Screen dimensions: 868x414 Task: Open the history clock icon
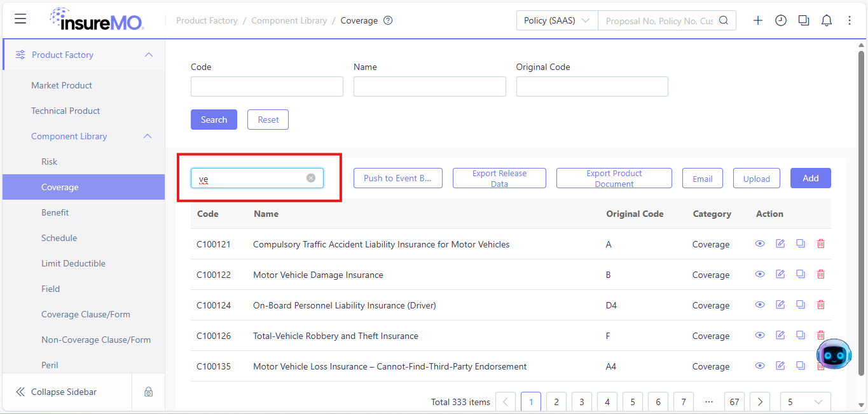coord(781,20)
